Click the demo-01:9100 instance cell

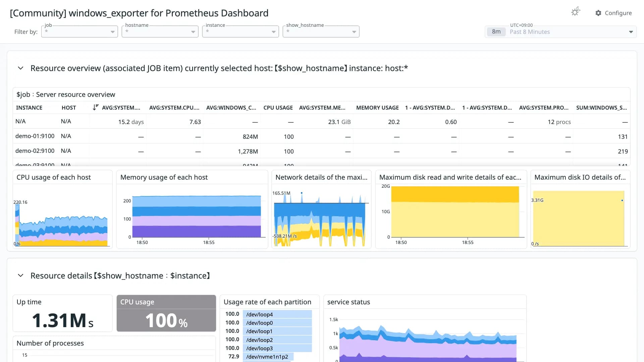tap(35, 136)
